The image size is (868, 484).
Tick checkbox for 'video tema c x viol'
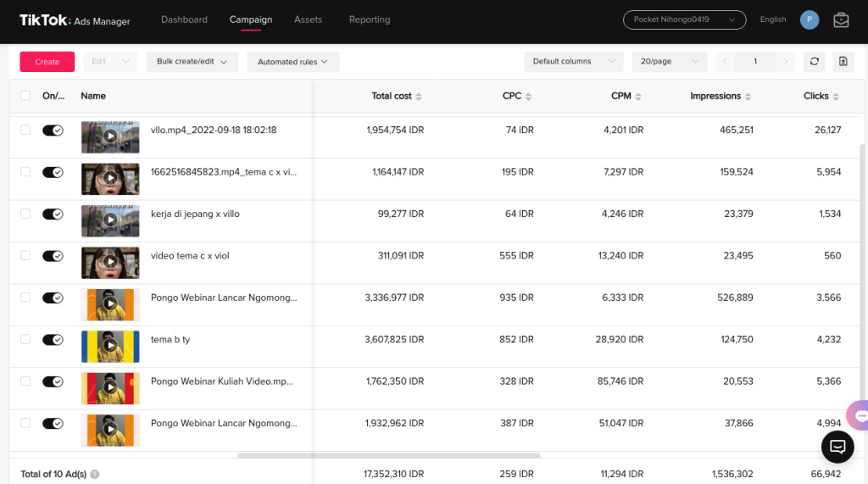25,255
